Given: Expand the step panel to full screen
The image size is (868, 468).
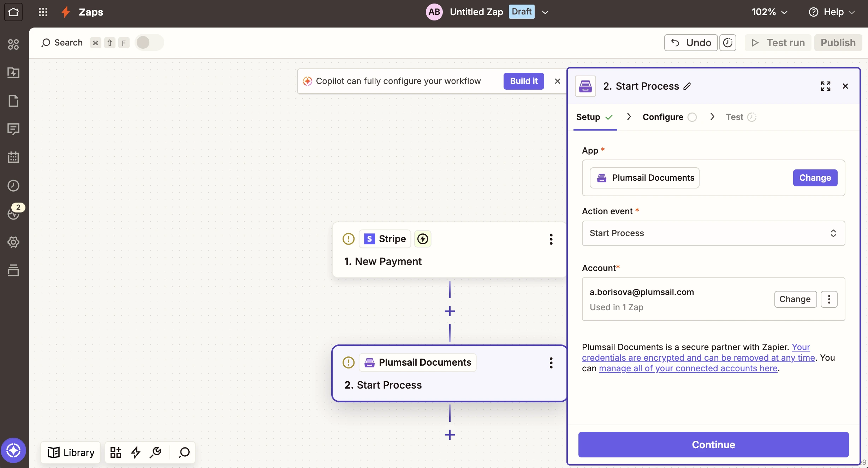Looking at the screenshot, I should coord(826,86).
